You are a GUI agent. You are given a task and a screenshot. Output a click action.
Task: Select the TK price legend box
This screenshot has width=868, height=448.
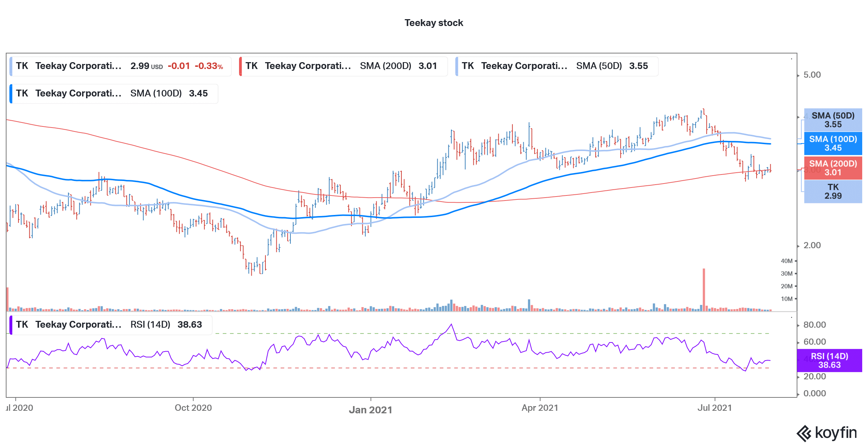pos(120,66)
